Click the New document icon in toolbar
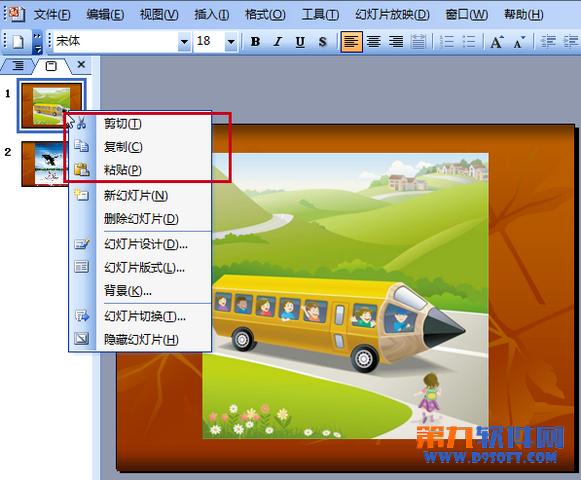This screenshot has height=480, width=581. click(18, 42)
